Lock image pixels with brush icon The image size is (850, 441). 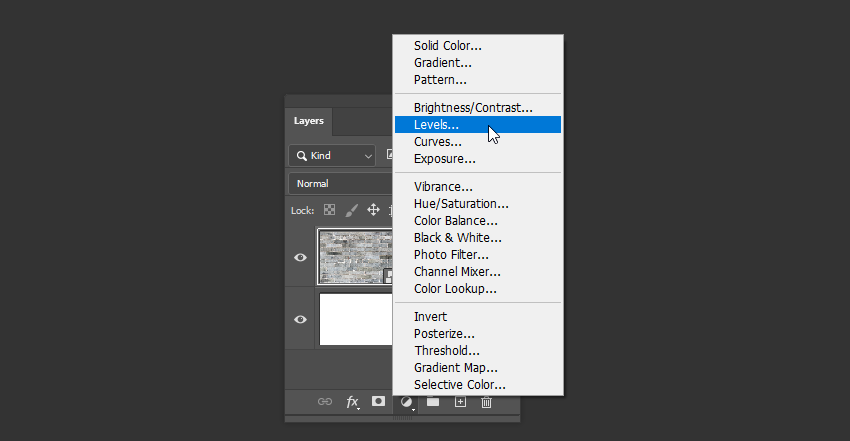click(351, 211)
